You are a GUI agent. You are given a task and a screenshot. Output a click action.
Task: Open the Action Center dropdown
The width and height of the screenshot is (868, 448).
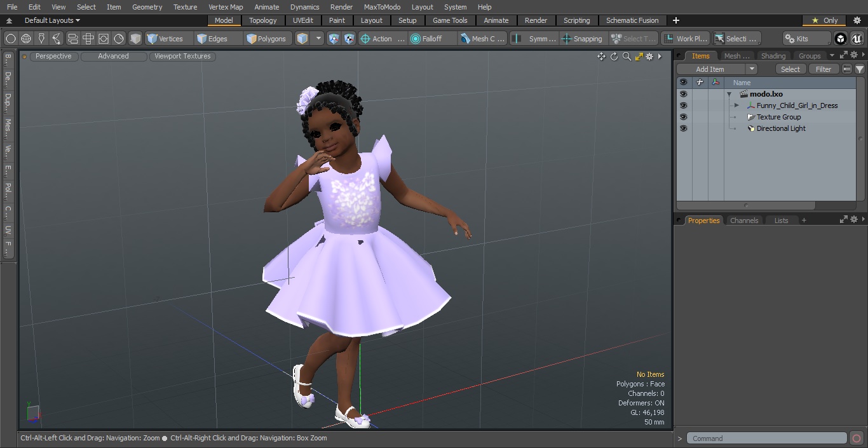(383, 39)
